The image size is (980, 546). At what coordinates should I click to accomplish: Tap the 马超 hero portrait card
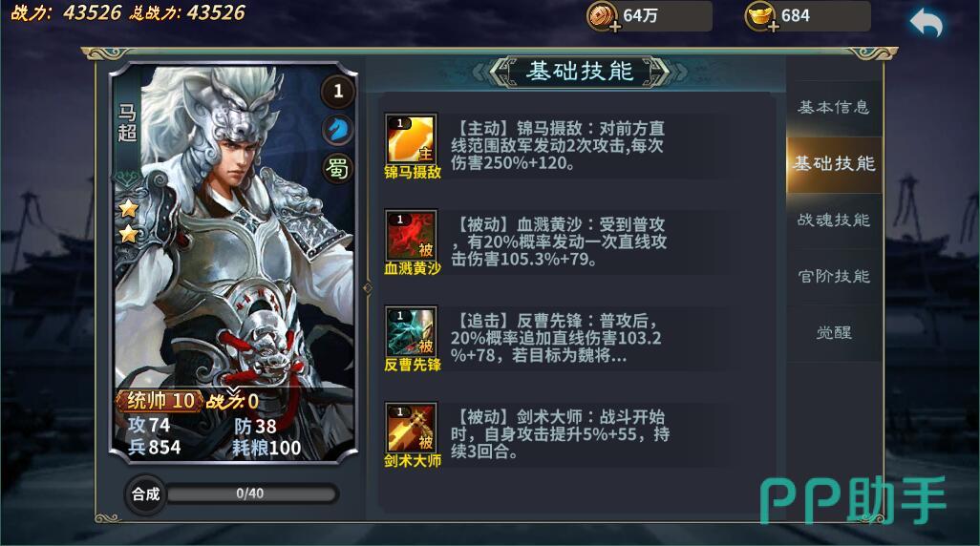click(233, 262)
